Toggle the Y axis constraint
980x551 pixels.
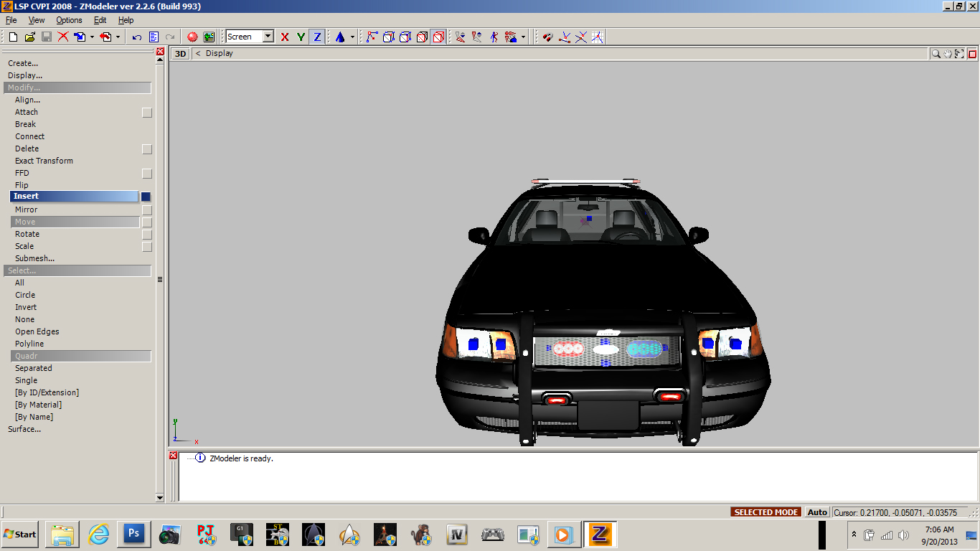point(301,37)
